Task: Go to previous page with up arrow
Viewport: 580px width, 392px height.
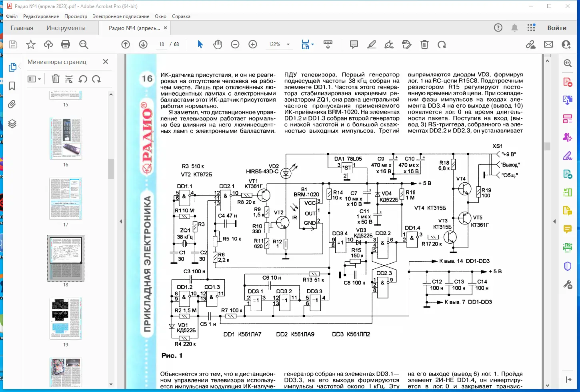Action: (126, 44)
